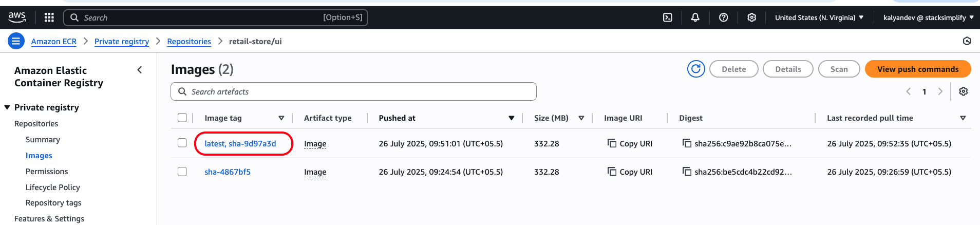Viewport: 980px width, 225px height.
Task: Open AWS services grid menu
Action: coord(49,17)
